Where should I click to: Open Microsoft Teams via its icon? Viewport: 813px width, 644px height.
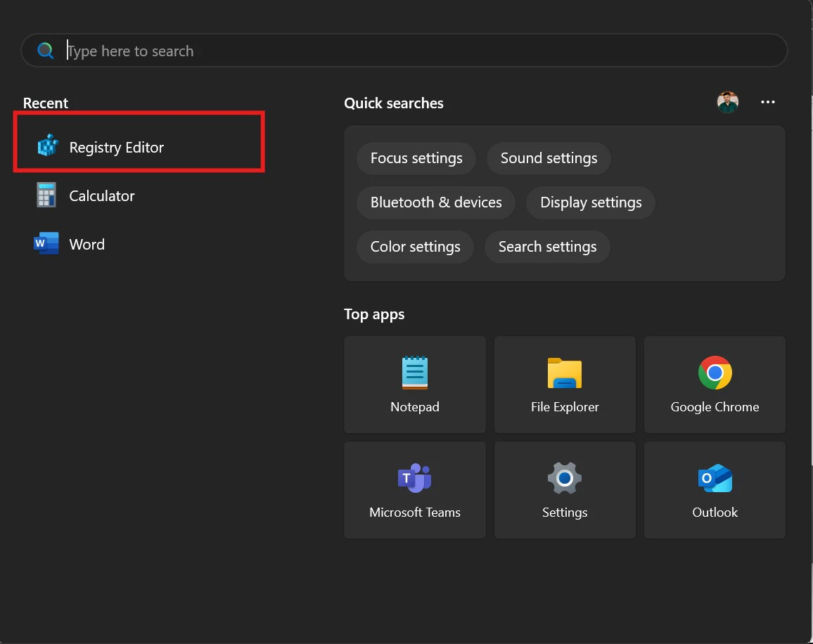pos(415,477)
